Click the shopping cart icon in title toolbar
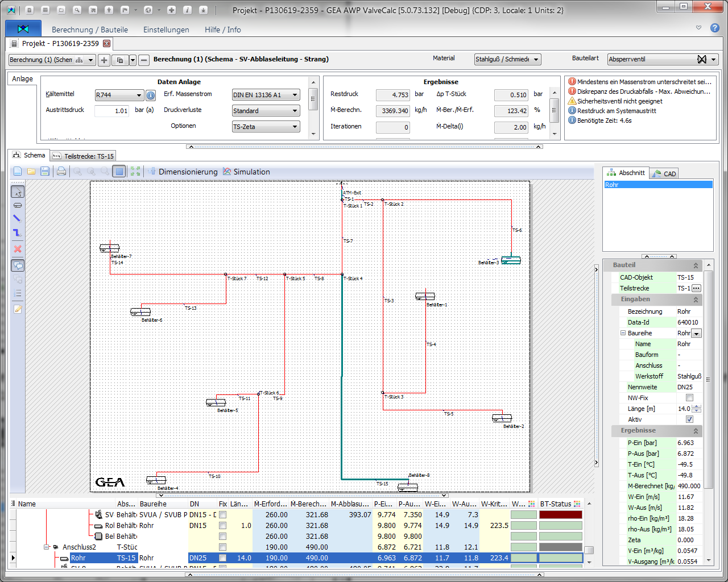Image resolution: width=728 pixels, height=582 pixels. (93, 10)
